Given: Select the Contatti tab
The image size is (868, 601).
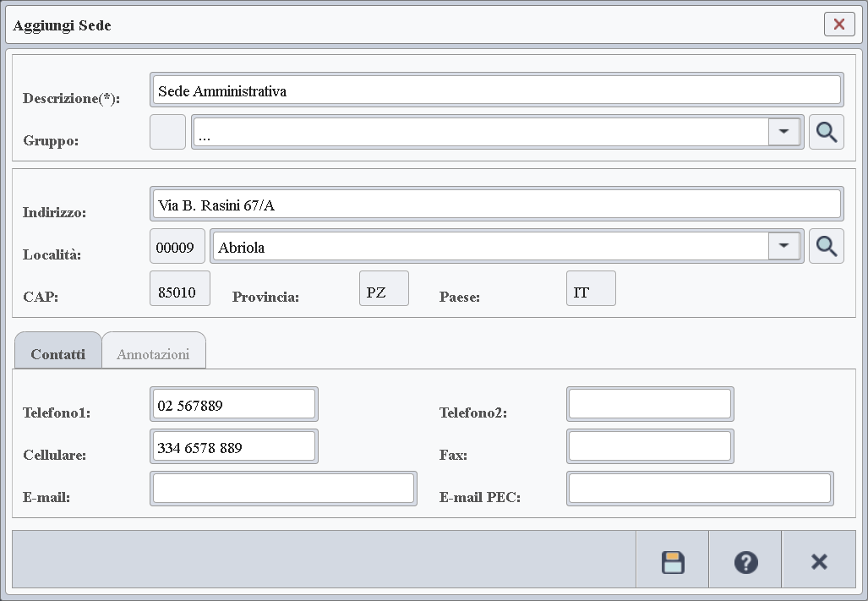Looking at the screenshot, I should tap(58, 354).
